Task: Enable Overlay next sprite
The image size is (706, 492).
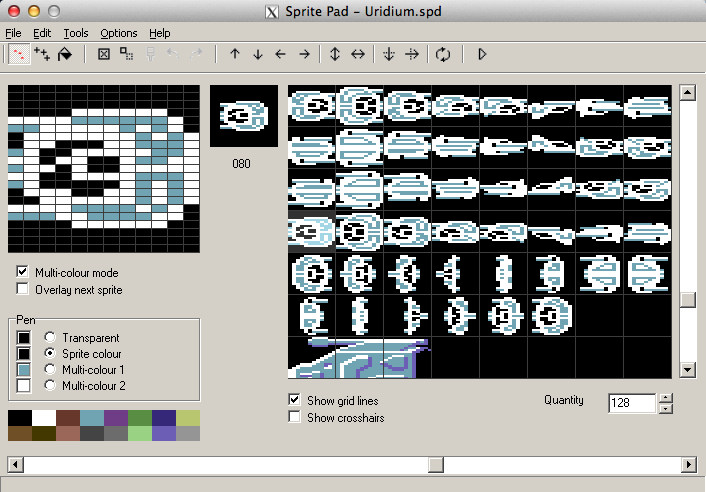Action: pos(22,289)
